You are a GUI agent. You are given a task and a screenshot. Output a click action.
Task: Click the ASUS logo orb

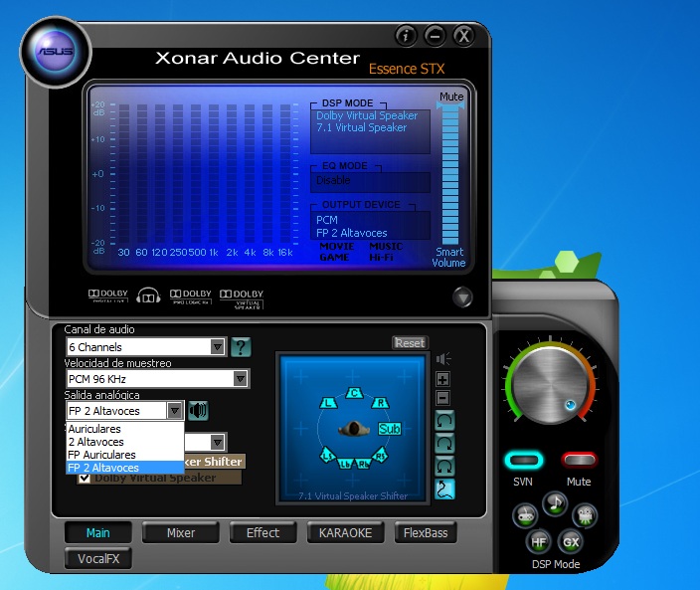click(56, 52)
